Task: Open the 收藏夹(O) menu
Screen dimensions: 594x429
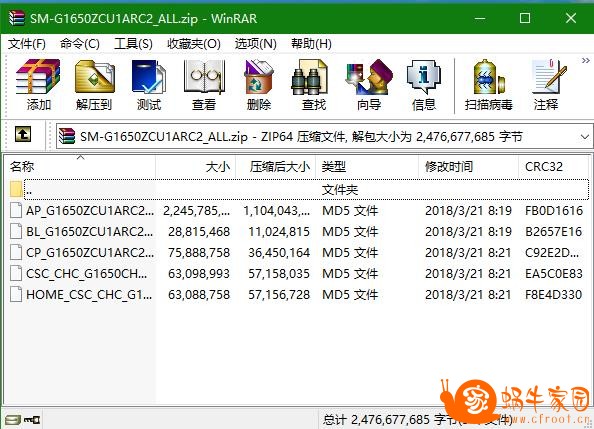Action: coord(194,44)
